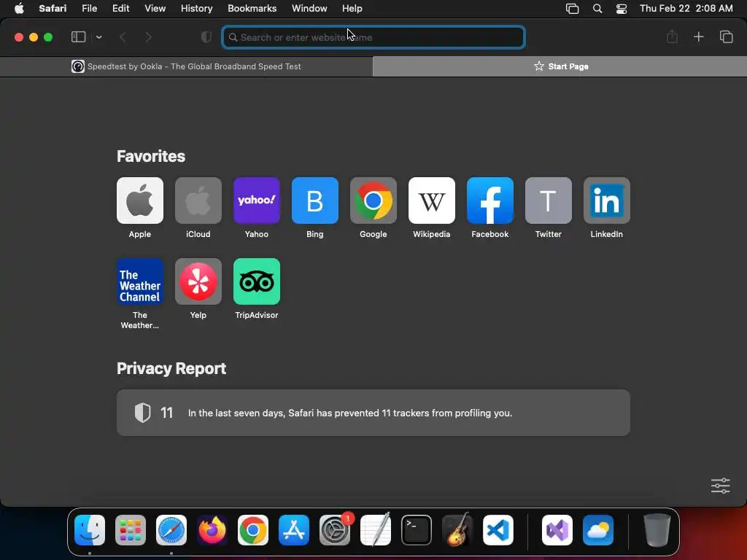Viewport: 747px width, 560px height.
Task: Open the Safari menu
Action: coord(53,9)
